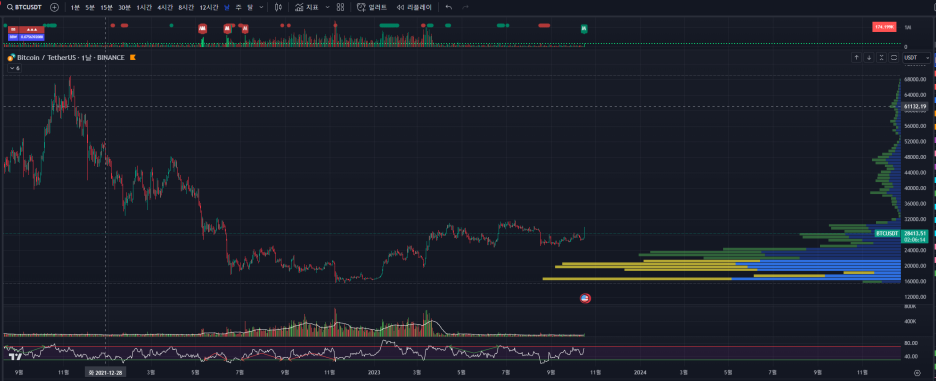Move pane down with down arrow icon
Image resolution: width=936 pixels, height=381 pixels.
[x=869, y=57]
